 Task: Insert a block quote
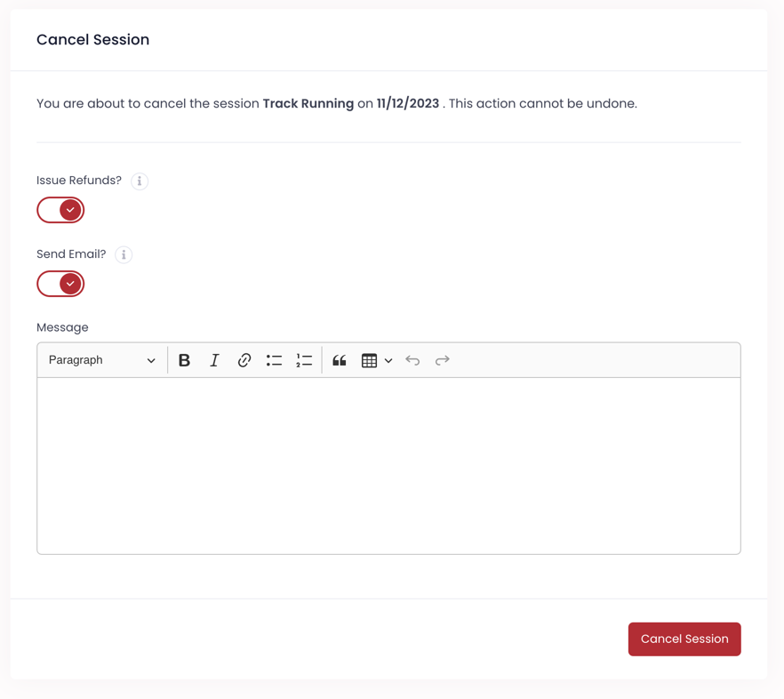339,360
